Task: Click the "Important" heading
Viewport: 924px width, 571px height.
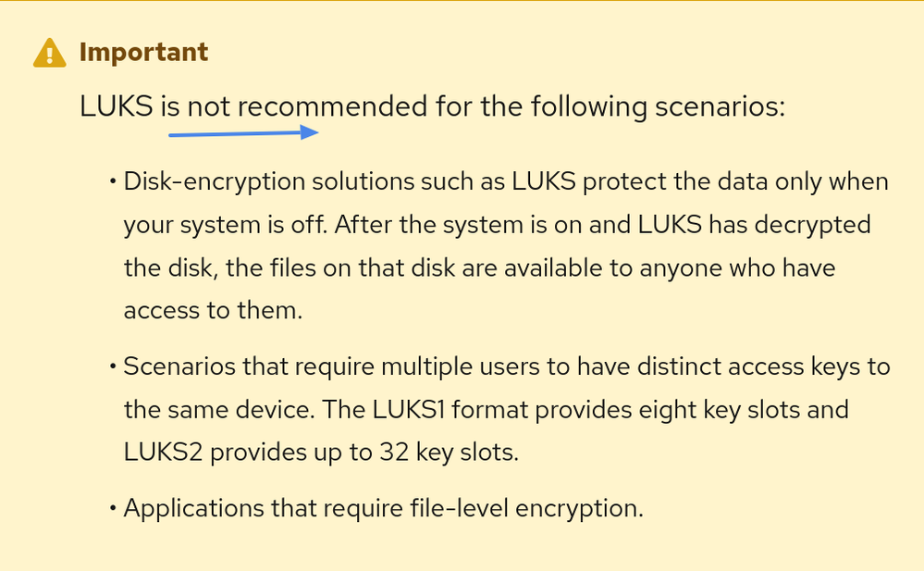Action: (x=143, y=52)
